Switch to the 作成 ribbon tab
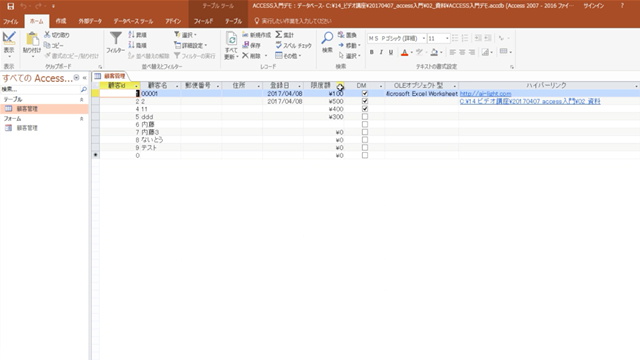The width and height of the screenshot is (640, 360). click(x=61, y=21)
